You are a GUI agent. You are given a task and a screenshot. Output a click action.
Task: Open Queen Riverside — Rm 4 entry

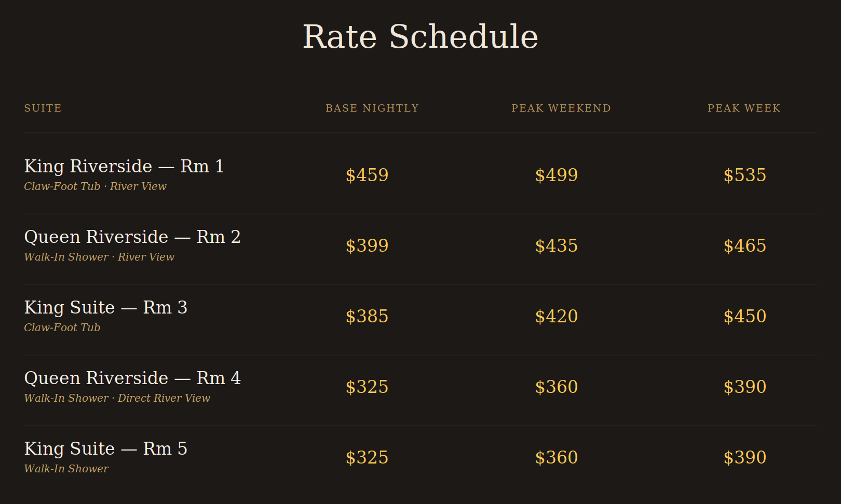(x=132, y=378)
